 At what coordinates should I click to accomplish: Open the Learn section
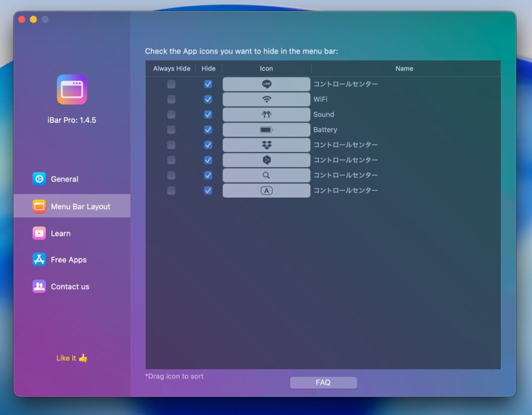coord(60,233)
